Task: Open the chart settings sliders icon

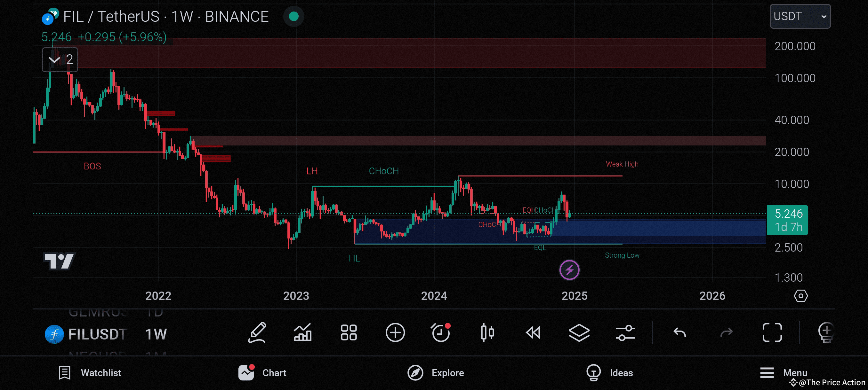Action: point(625,333)
